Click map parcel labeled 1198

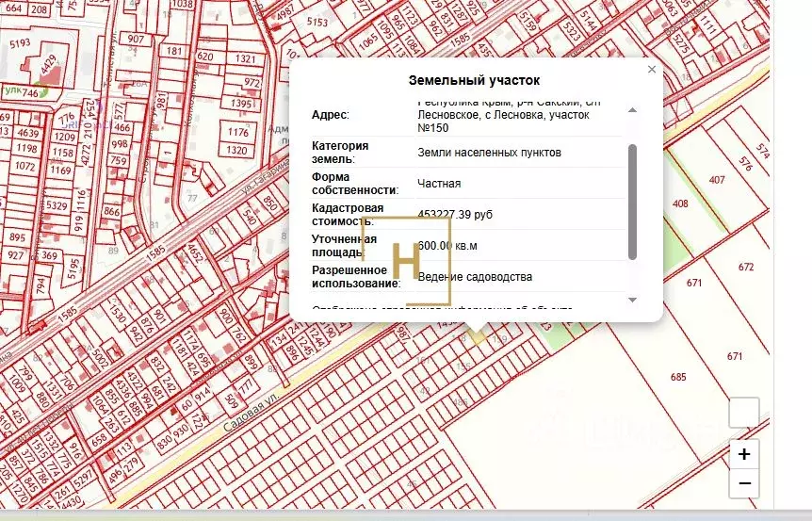26,149
